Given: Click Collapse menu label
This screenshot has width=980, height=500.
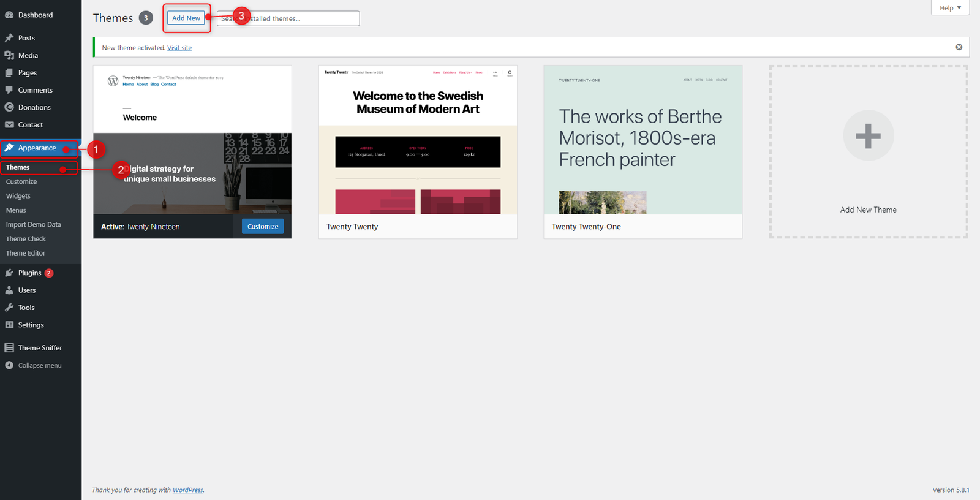Looking at the screenshot, I should pos(40,365).
